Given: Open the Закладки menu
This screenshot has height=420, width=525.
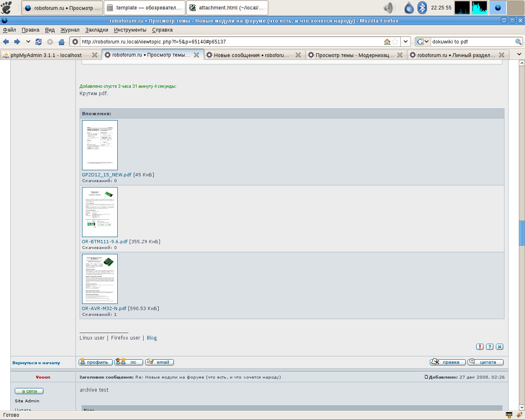Looking at the screenshot, I should click(x=97, y=30).
